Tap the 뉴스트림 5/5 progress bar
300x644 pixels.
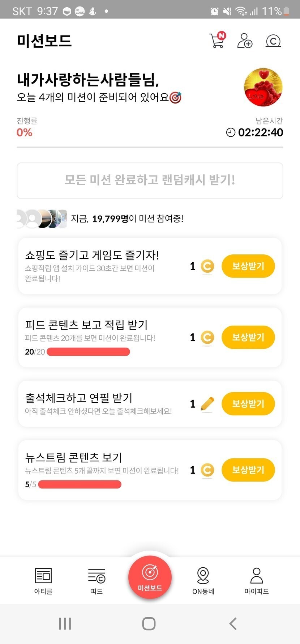click(80, 484)
